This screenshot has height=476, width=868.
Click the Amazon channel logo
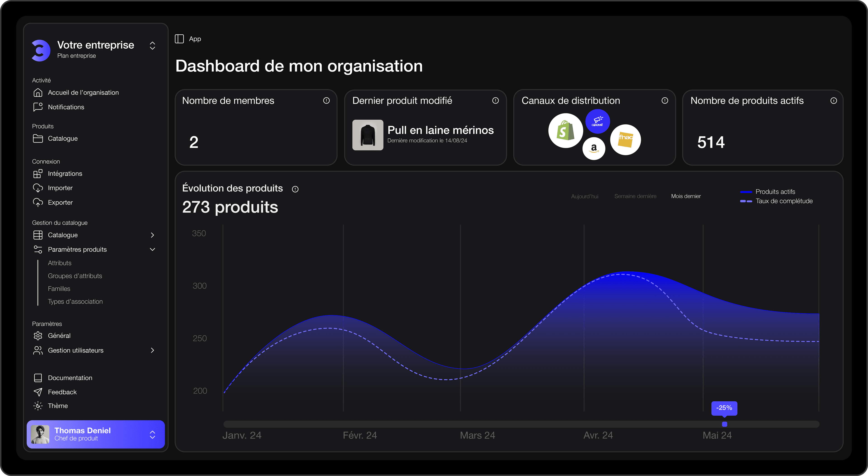point(594,148)
